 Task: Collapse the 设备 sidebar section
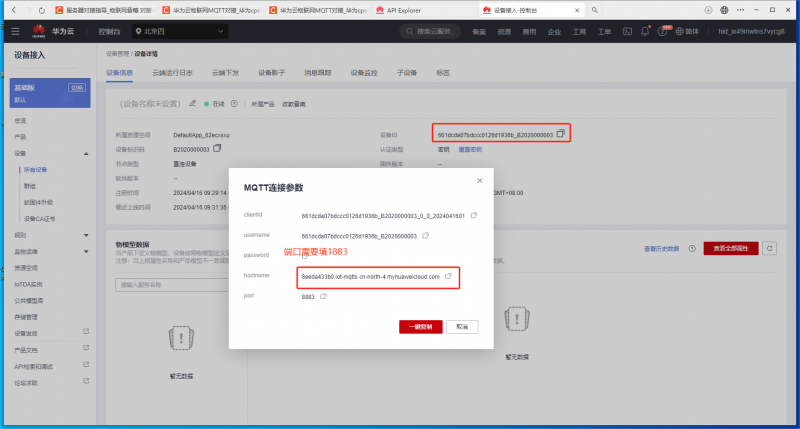(84, 153)
